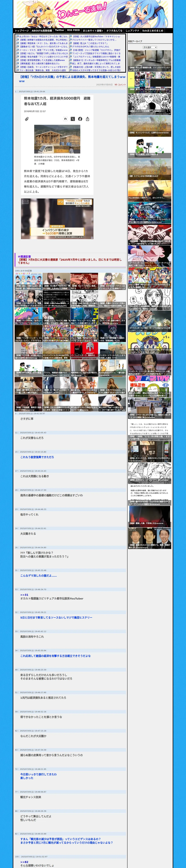Click comment text すまん「観光客の減少は予言が原因」
Viewport: 186px width, 868px height.
(x=60, y=839)
